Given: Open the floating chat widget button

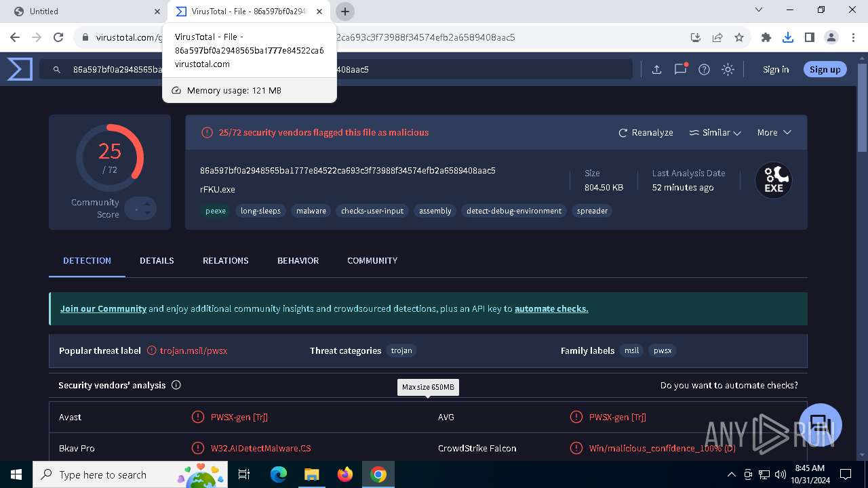Looking at the screenshot, I should [x=820, y=424].
